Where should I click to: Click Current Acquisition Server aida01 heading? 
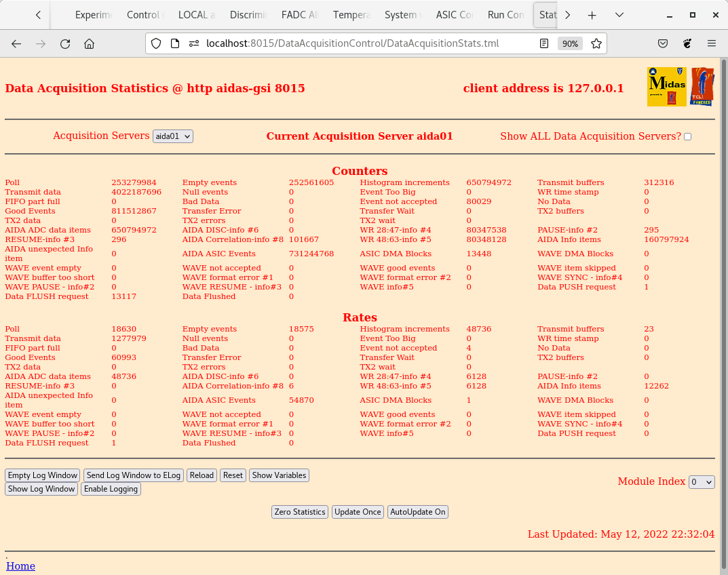click(x=360, y=136)
